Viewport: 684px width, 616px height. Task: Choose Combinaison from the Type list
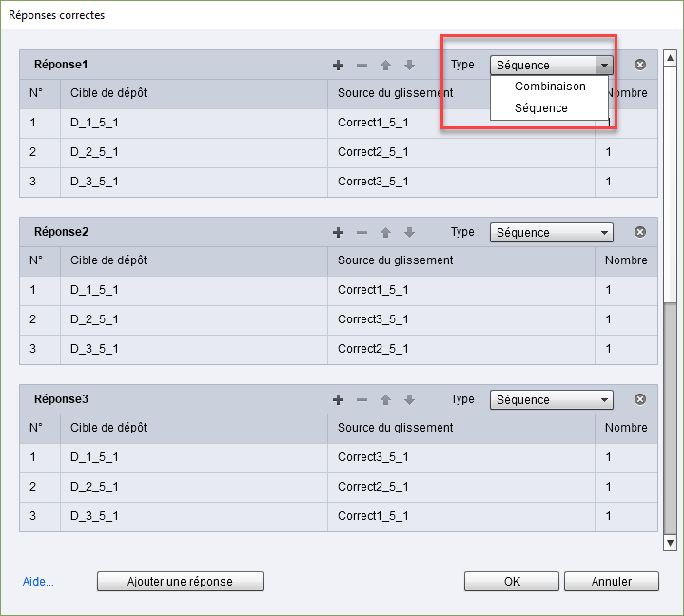click(550, 87)
